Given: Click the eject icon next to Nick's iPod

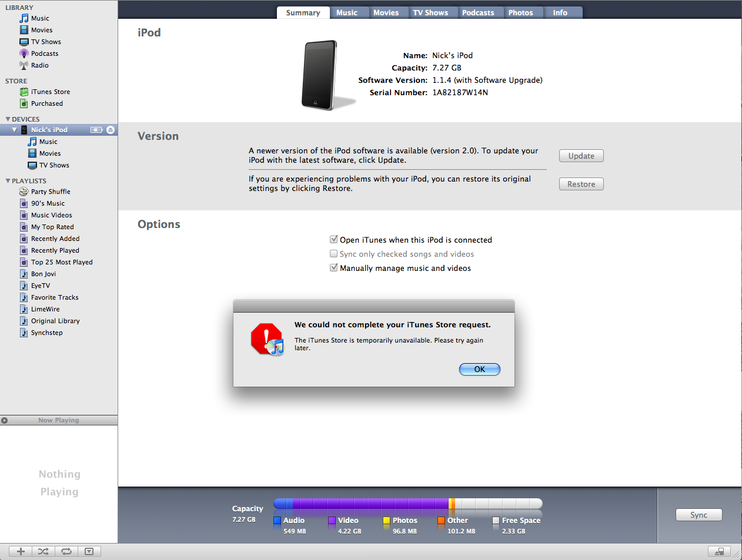Looking at the screenshot, I should [x=111, y=130].
